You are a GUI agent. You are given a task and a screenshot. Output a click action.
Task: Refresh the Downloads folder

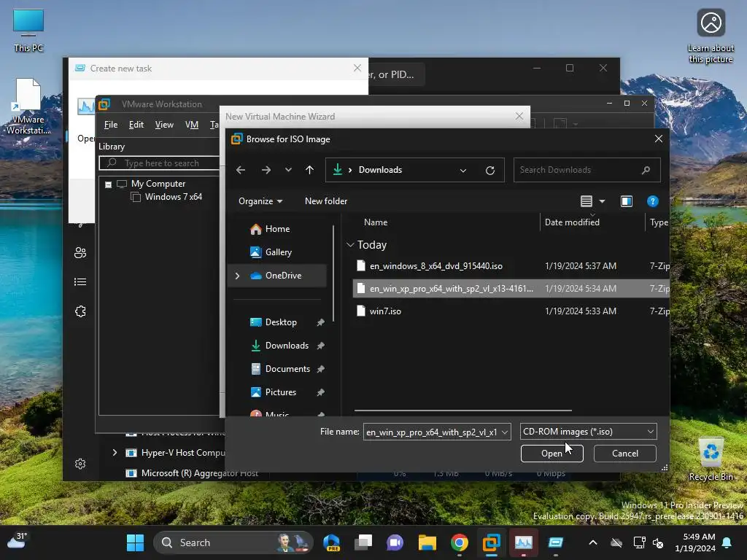(x=489, y=170)
